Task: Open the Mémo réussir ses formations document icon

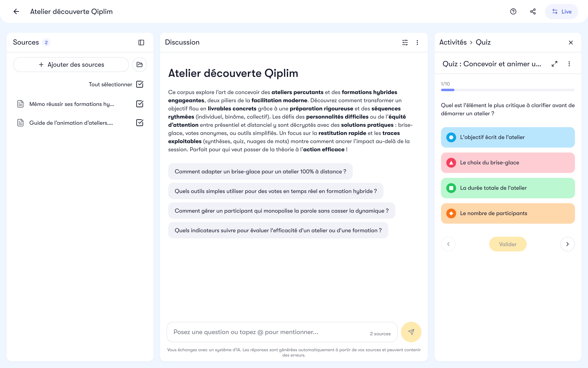Action: 20,104
